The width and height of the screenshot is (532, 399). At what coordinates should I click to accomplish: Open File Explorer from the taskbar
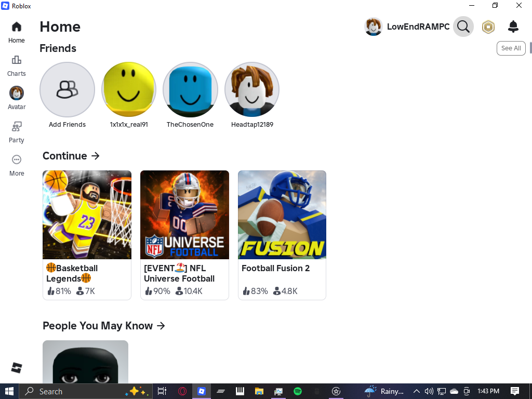pos(259,391)
